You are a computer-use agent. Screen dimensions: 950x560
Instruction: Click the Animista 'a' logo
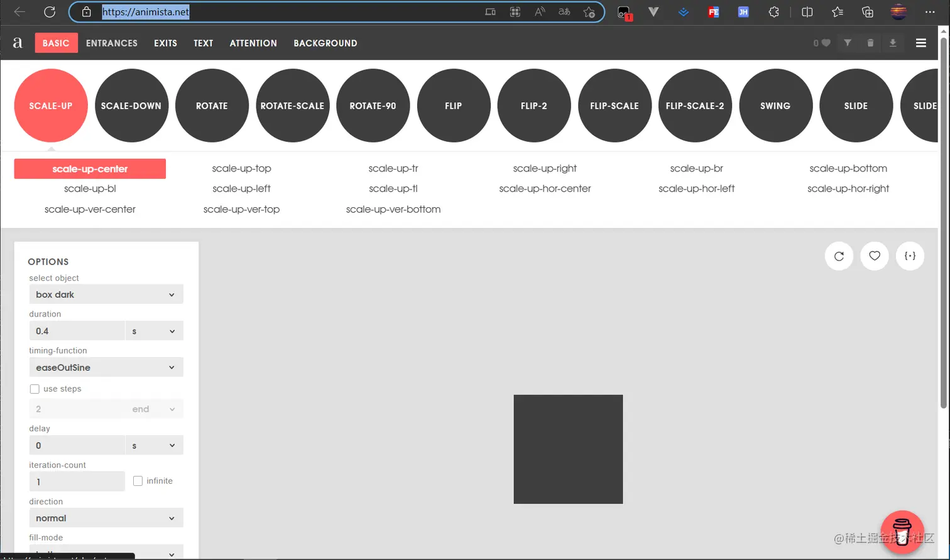(x=18, y=43)
